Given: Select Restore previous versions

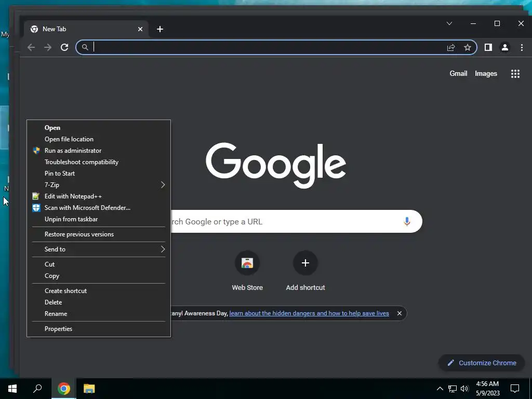Looking at the screenshot, I should [x=99, y=234].
